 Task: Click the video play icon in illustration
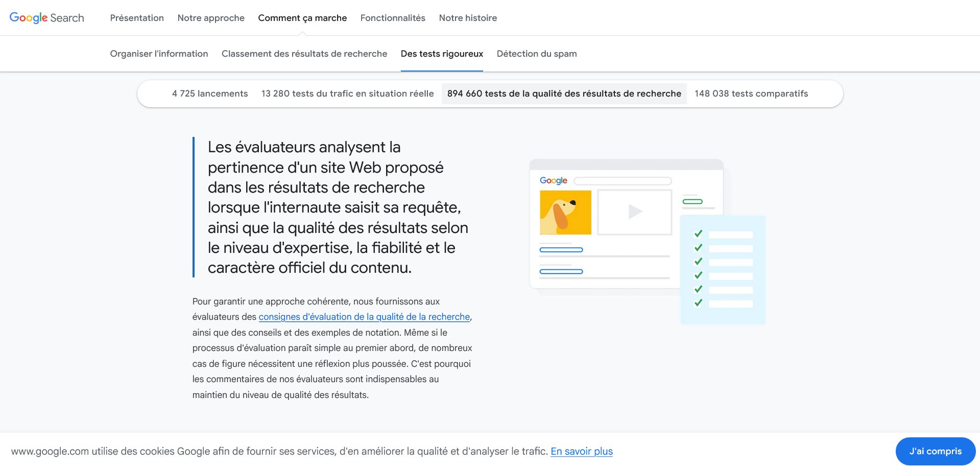click(x=635, y=212)
